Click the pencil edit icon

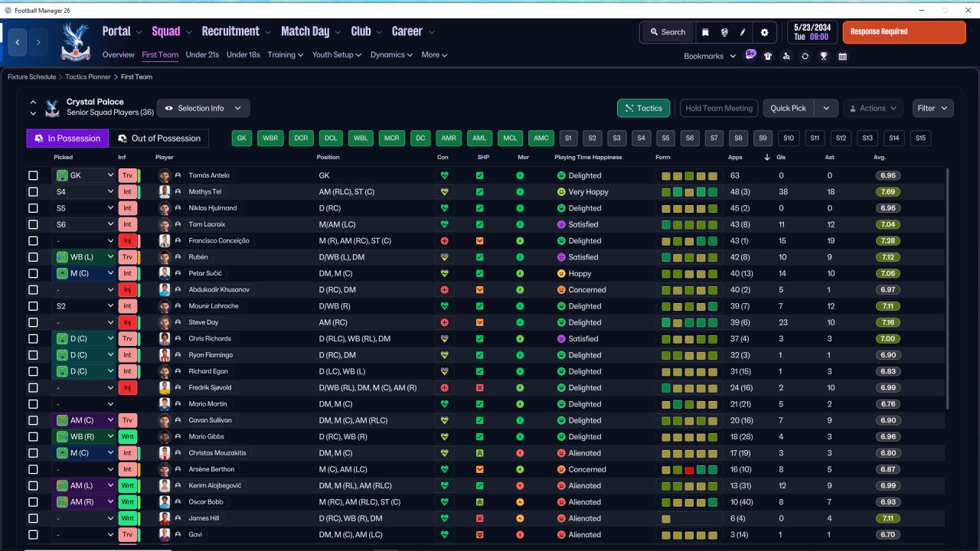click(x=743, y=32)
